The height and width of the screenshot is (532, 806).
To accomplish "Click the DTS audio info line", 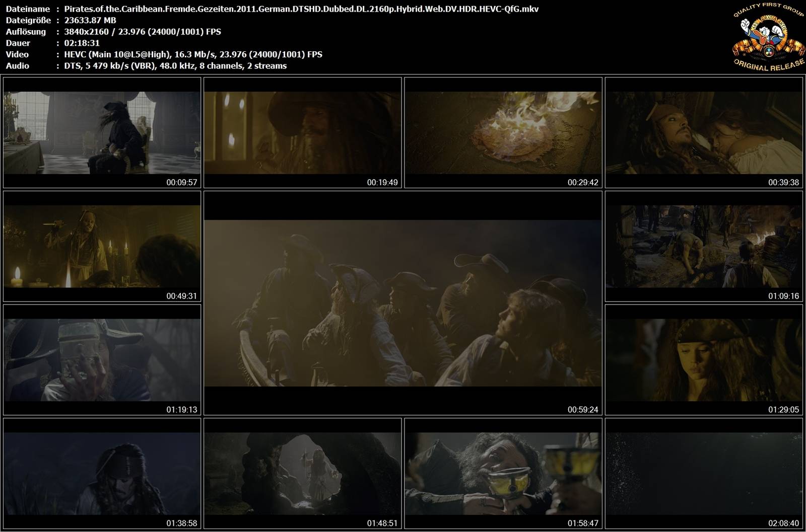I will pyautogui.click(x=175, y=66).
